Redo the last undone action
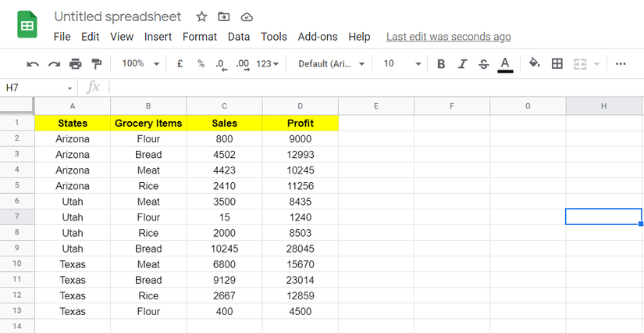Image resolution: width=644 pixels, height=333 pixels. click(x=54, y=64)
